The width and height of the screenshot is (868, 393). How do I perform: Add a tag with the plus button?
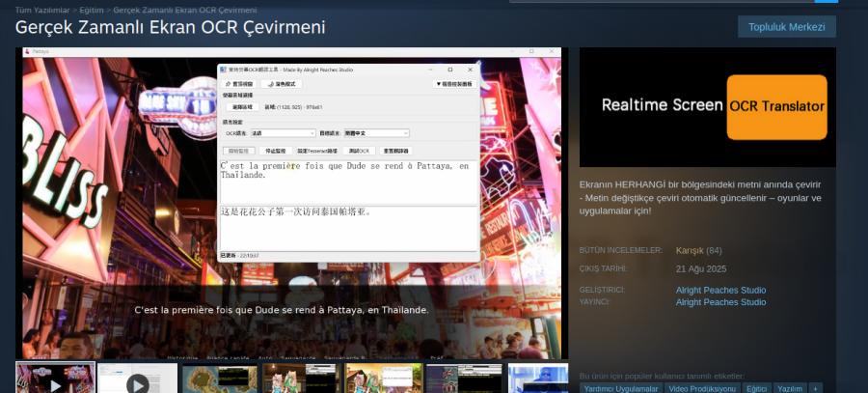(x=816, y=388)
